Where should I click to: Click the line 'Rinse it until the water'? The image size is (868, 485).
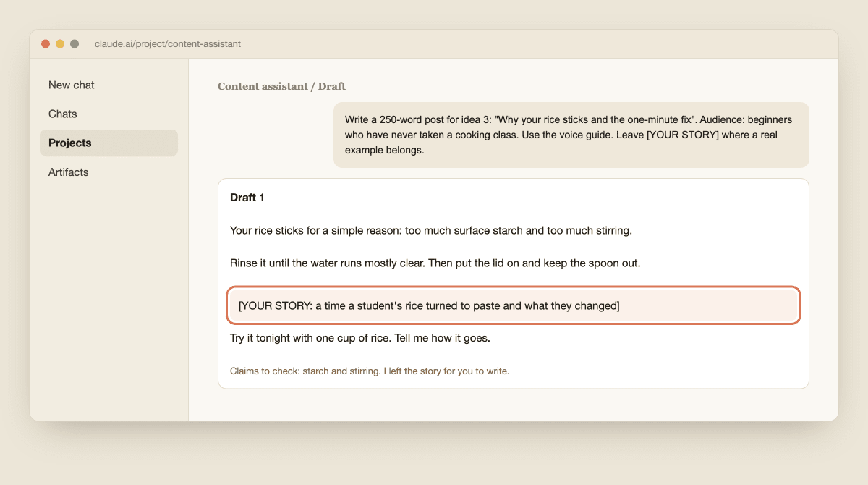click(x=435, y=263)
